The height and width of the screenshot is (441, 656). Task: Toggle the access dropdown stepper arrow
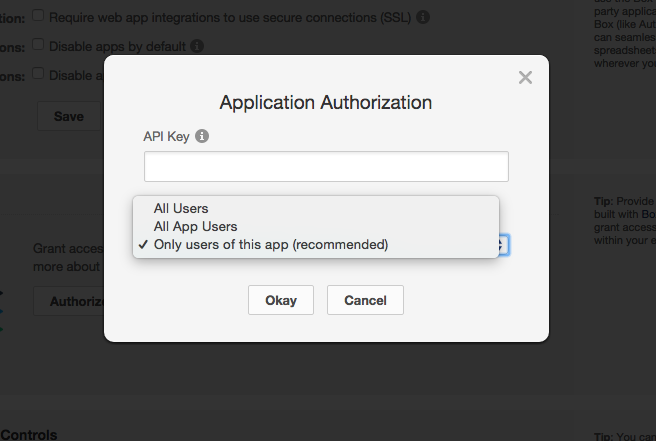pos(503,245)
